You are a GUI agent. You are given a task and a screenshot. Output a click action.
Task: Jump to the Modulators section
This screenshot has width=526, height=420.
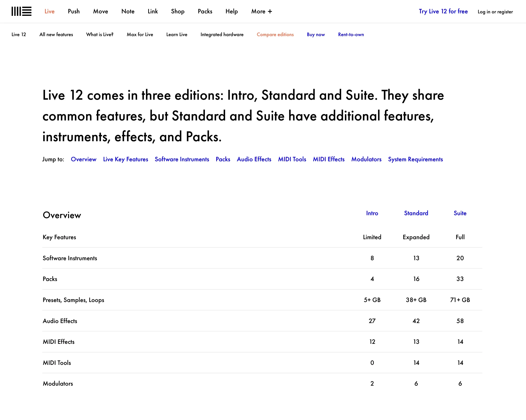click(366, 159)
